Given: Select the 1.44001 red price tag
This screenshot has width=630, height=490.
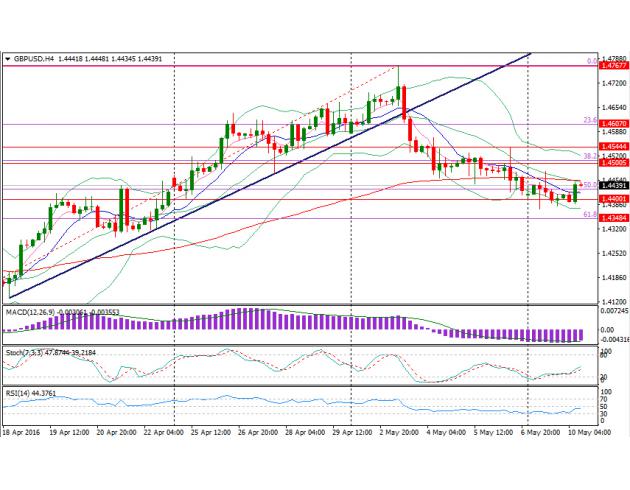Looking at the screenshot, I should click(x=612, y=200).
